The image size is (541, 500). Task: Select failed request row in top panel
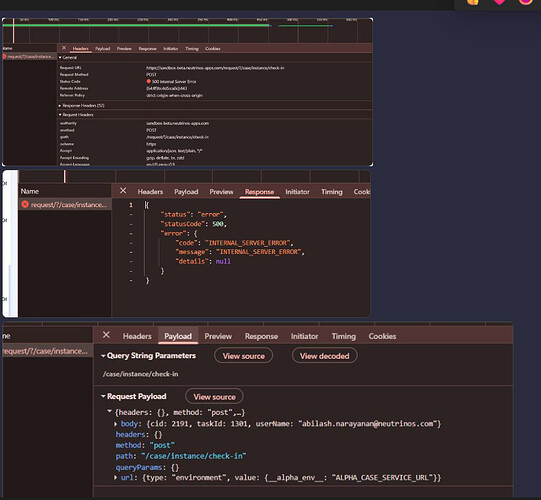pyautogui.click(x=30, y=57)
